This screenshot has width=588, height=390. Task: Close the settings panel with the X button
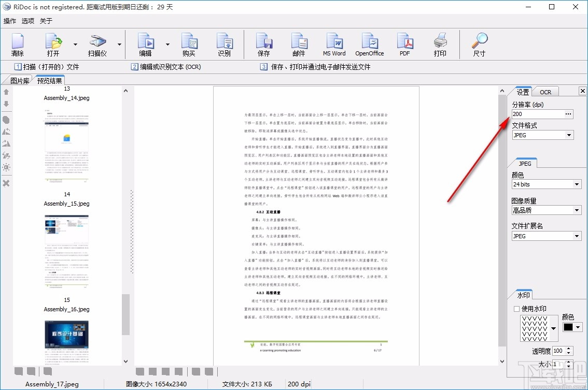[x=582, y=91]
